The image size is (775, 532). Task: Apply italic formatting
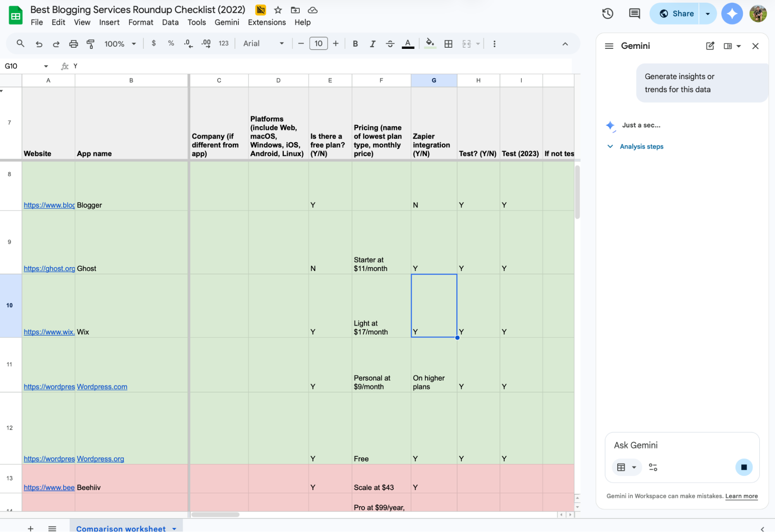coord(372,43)
